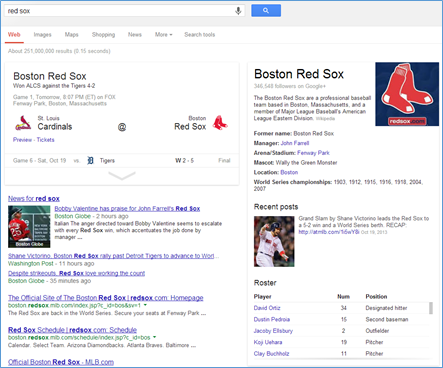The width and height of the screenshot is (443, 368).
Task: Switch to the Images tab
Action: [42, 35]
